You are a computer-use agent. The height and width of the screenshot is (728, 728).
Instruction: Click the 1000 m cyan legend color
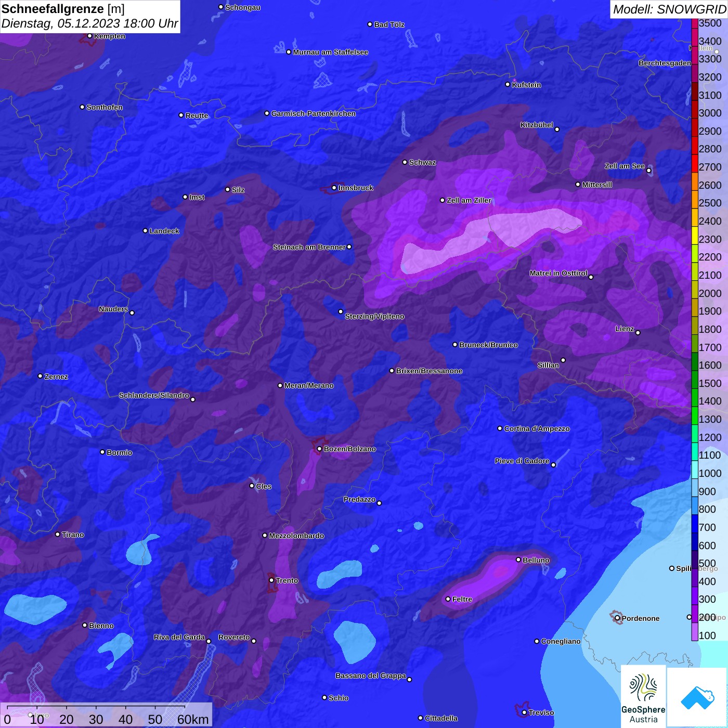coord(694,470)
